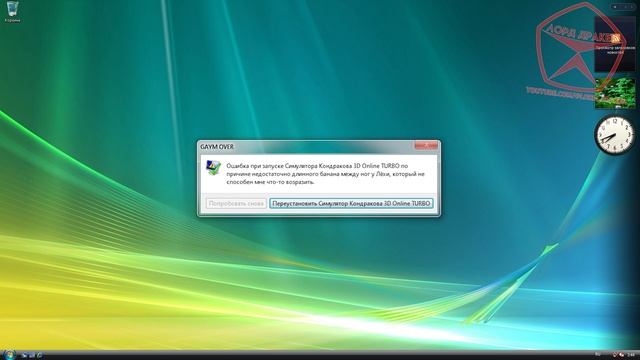
Task: Open the news feed headlines sidebar gadget
Action: coord(615,44)
